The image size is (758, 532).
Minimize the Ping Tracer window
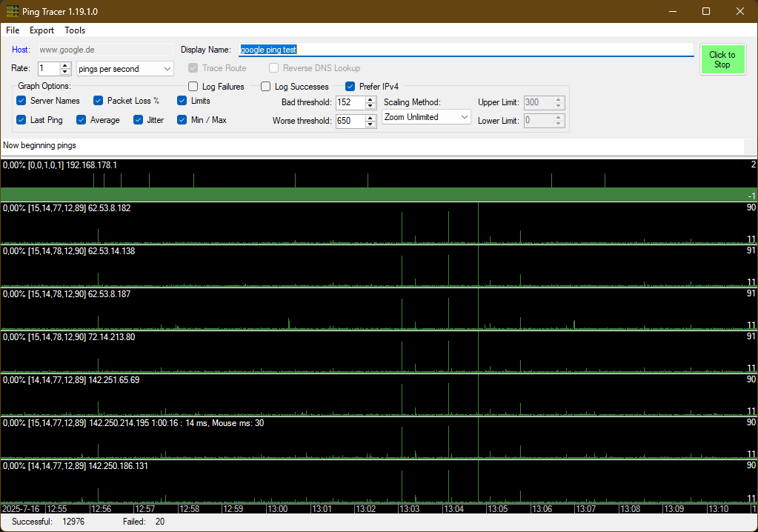[673, 11]
